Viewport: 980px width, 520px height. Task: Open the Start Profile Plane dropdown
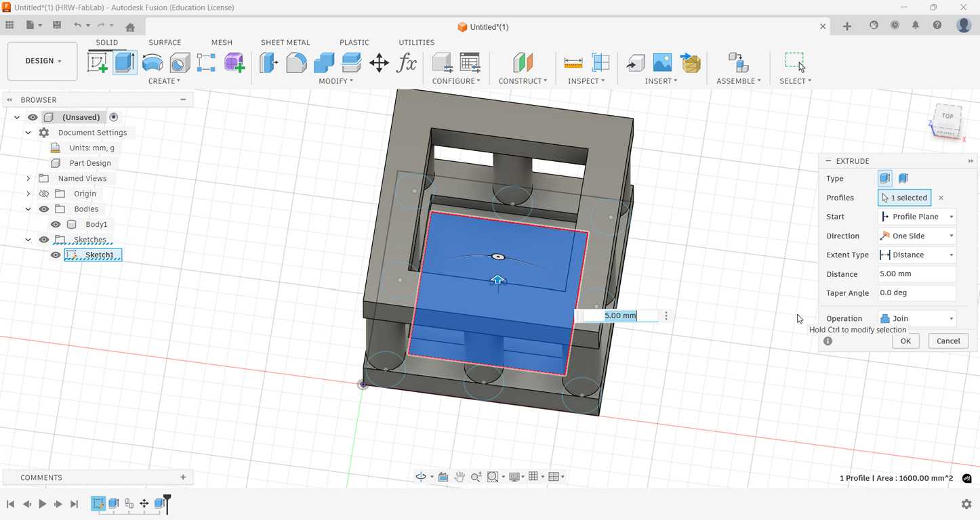pos(917,217)
